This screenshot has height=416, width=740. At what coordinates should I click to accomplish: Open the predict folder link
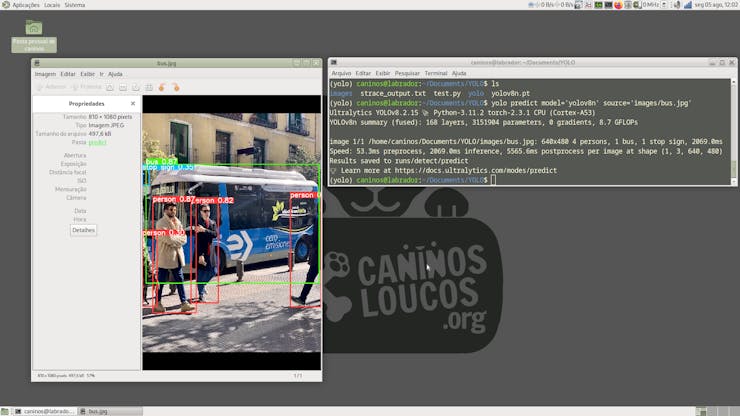(97, 143)
